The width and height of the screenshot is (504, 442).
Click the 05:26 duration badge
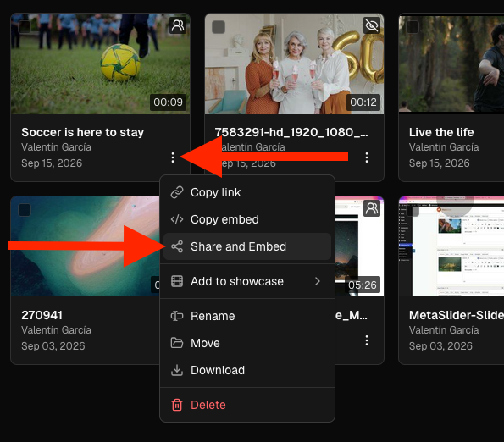pyautogui.click(x=363, y=285)
